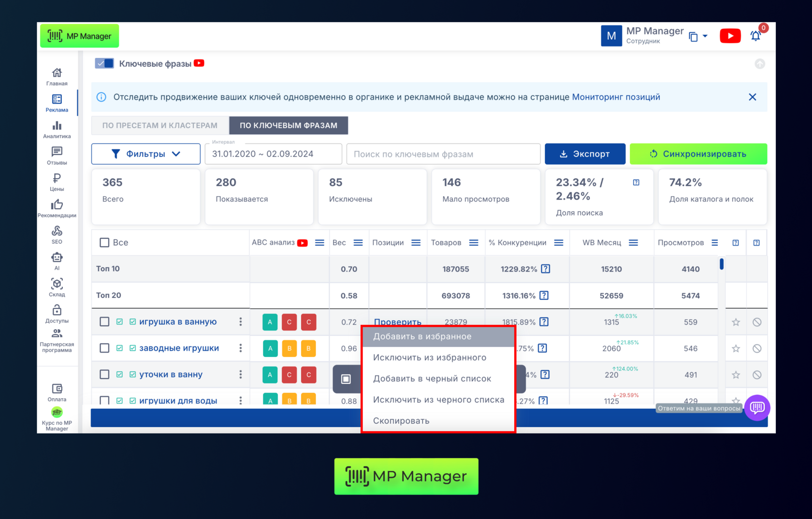Open the Аналитика section in sidebar
Screen dimensions: 812x519
(57, 130)
